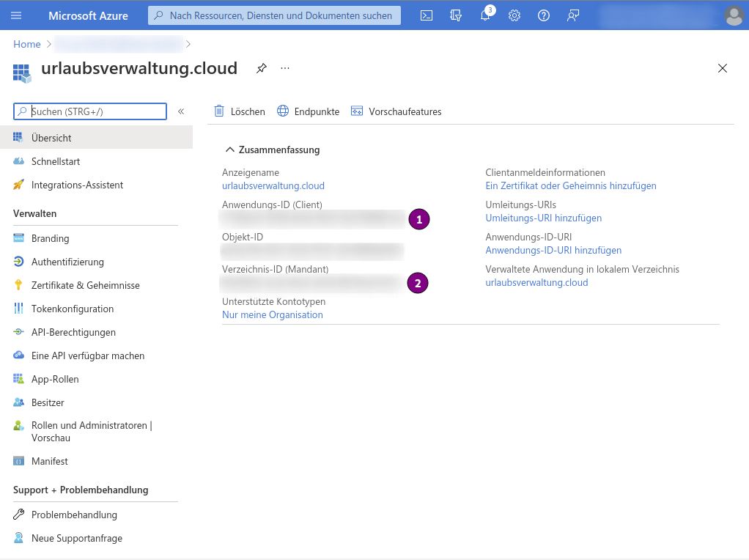The height and width of the screenshot is (560, 749).
Task: Open the user account avatar
Action: coord(734,15)
